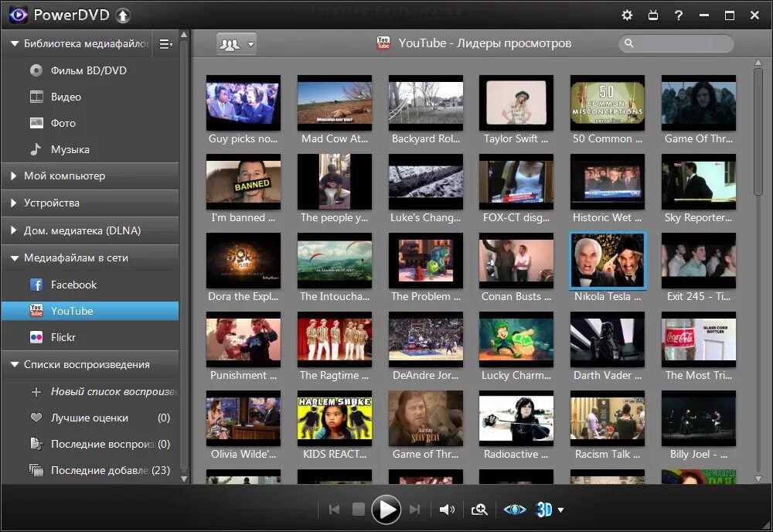Click the Stop button
Viewport: 773px width, 532px height.
[x=359, y=510]
